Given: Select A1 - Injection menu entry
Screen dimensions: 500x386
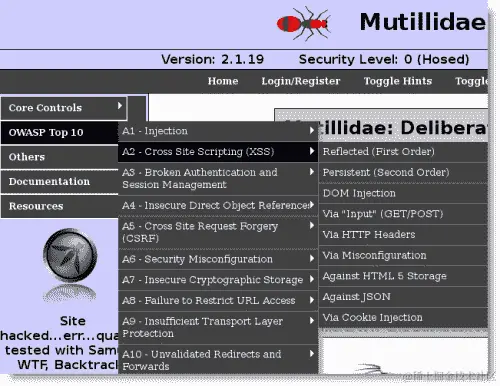Looking at the screenshot, I should tap(218, 131).
